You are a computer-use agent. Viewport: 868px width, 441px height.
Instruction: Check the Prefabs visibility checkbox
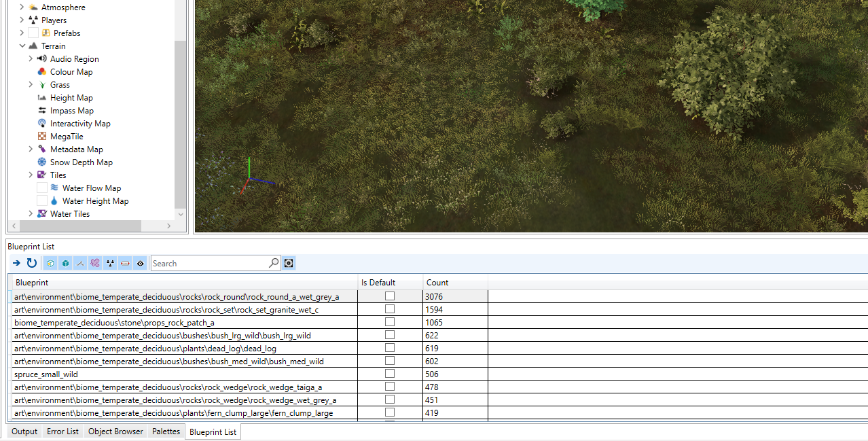click(x=33, y=33)
